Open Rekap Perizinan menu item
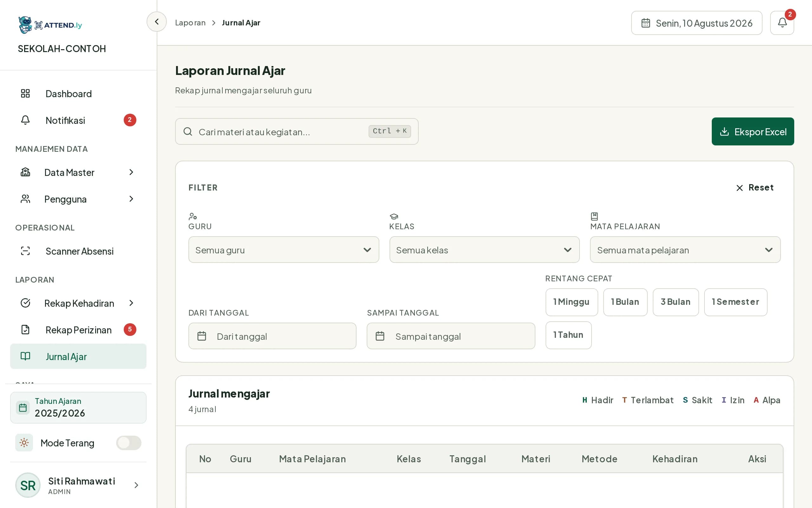 click(78, 330)
